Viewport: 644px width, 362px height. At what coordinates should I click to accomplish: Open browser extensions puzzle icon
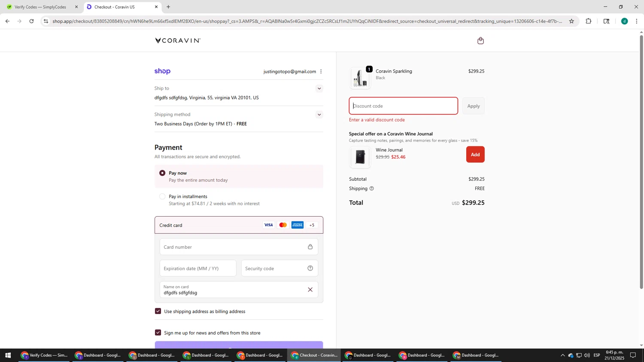point(588,21)
